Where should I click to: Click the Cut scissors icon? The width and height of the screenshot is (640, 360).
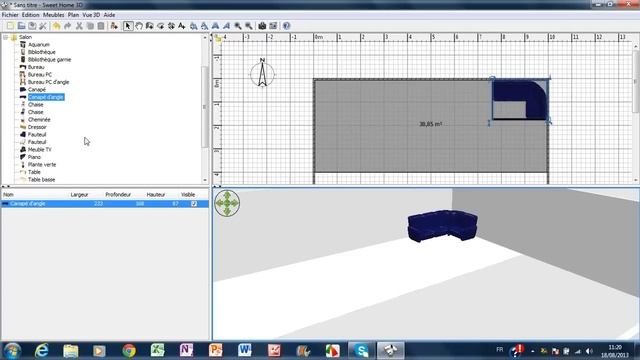pyautogui.click(x=79, y=26)
